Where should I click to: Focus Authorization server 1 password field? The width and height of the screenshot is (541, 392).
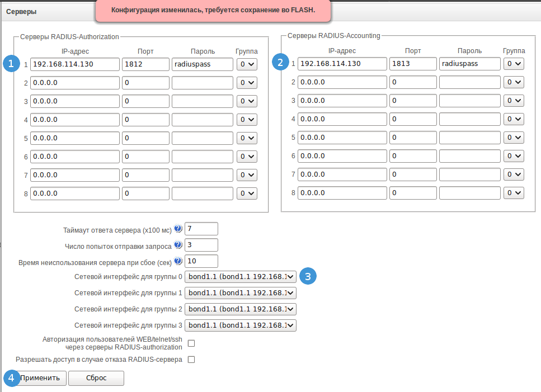203,64
